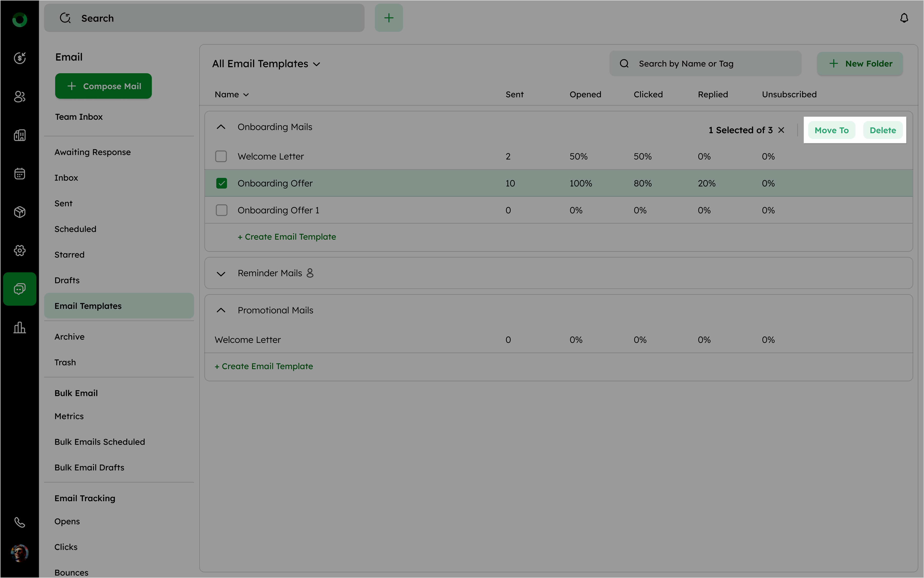Check the Onboarding Offer 1 checkbox
The height and width of the screenshot is (578, 924).
pos(221,210)
